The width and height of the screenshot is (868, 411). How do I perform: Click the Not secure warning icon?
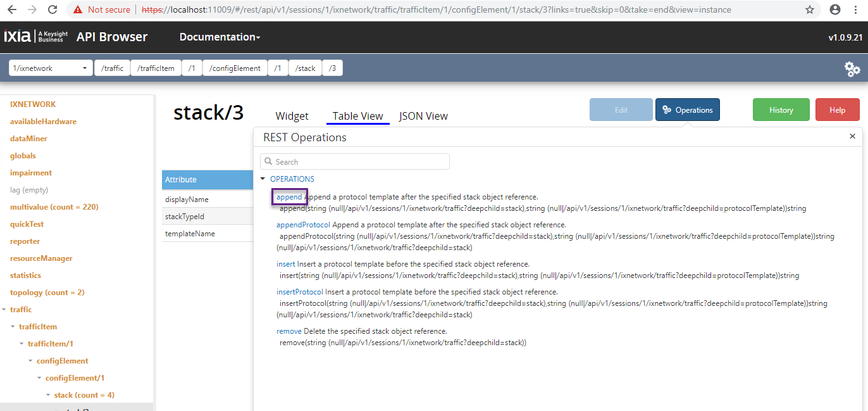coord(78,9)
